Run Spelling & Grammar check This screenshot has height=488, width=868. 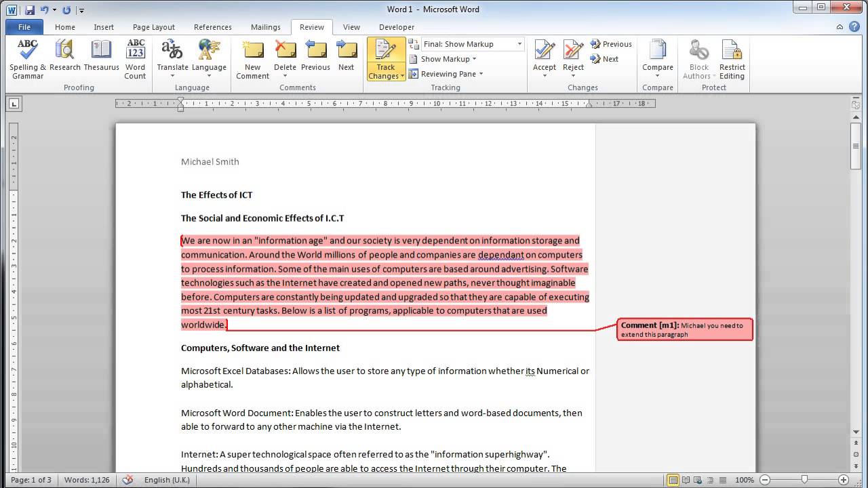(28, 59)
